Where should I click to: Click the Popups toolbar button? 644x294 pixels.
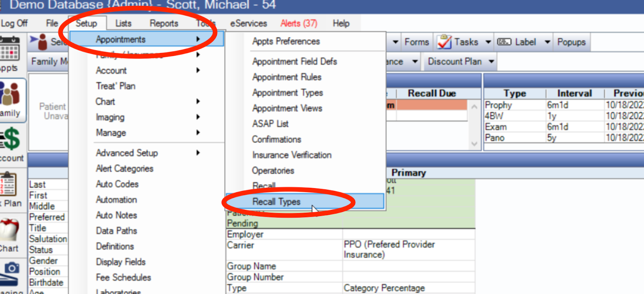(571, 42)
